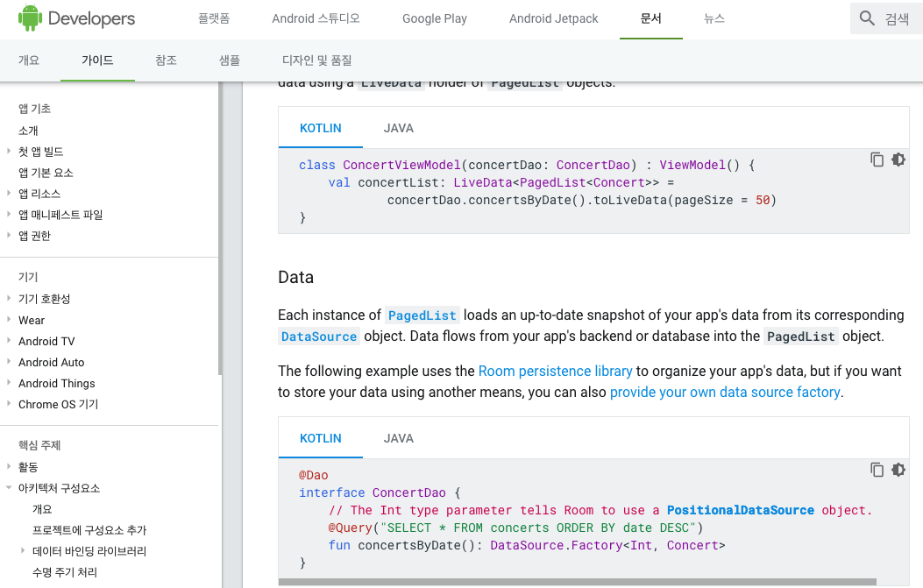
Task: Copy the ConcertViewModel code sample
Action: [x=877, y=159]
